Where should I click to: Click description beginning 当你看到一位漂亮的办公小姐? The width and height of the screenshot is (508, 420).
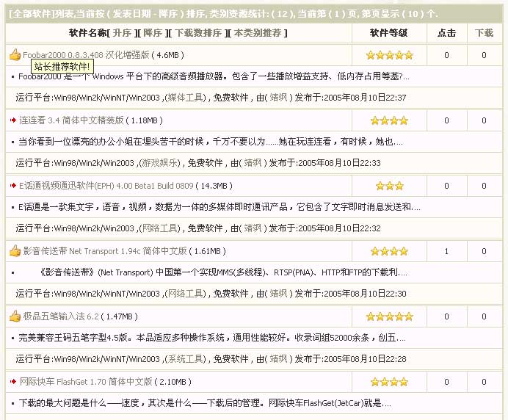click(x=211, y=141)
